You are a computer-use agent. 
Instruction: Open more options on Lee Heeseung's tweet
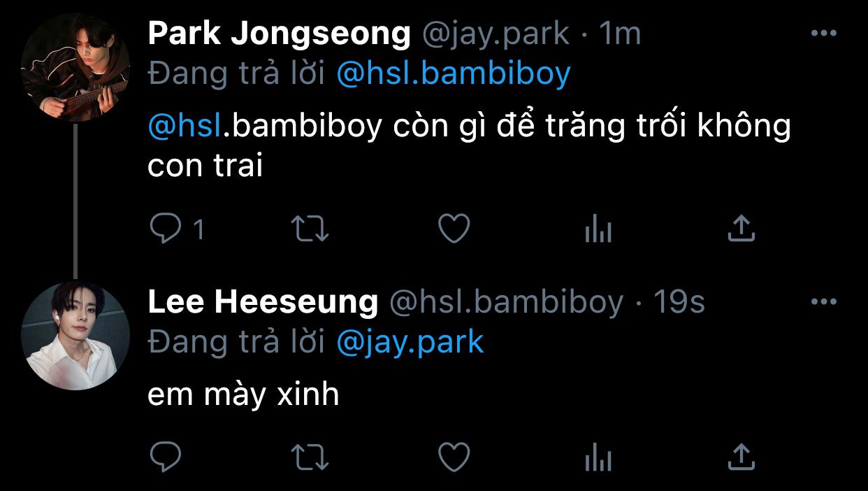[x=823, y=302]
